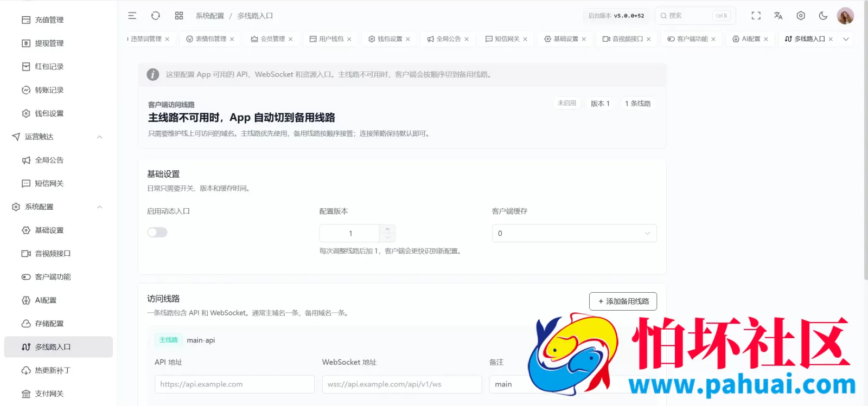Collapse the sidebar with the menu icon
Image resolution: width=868 pixels, height=406 pixels.
point(132,16)
